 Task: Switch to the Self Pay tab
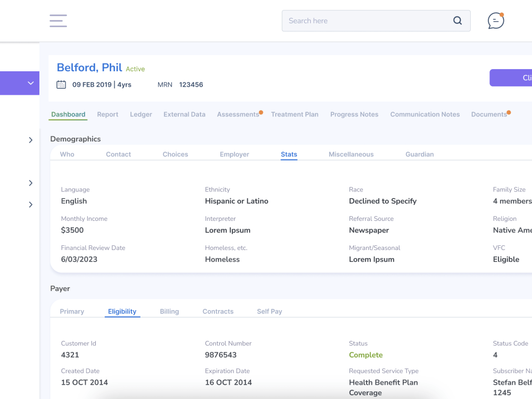point(269,311)
